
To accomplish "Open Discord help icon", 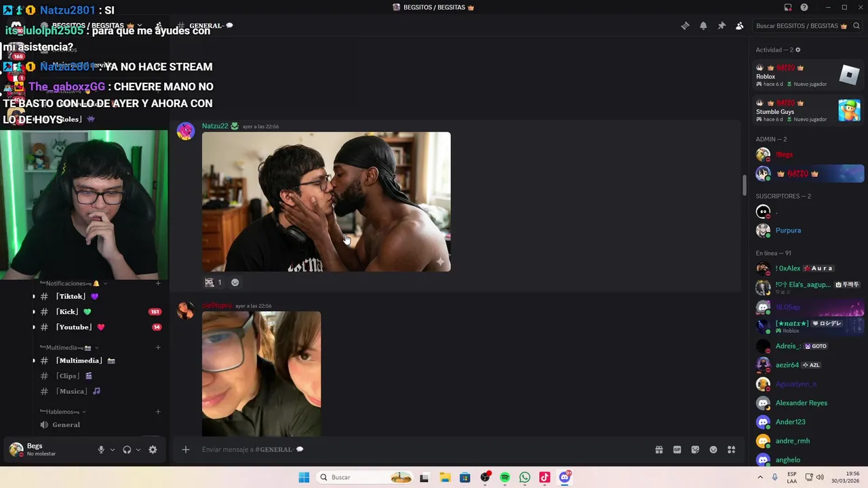I will pos(804,7).
